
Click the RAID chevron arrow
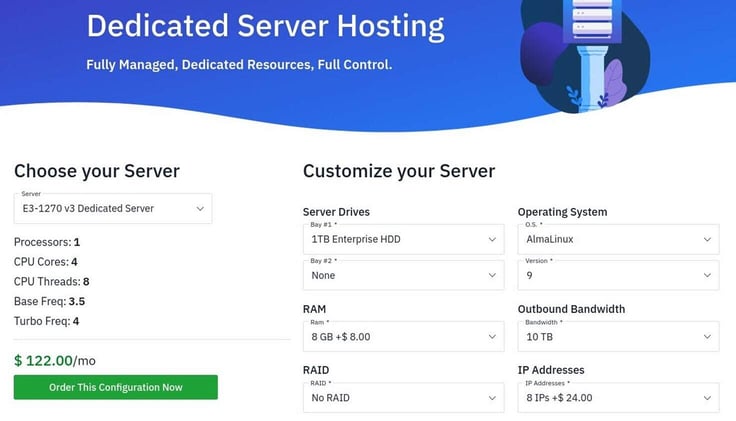[x=492, y=398]
